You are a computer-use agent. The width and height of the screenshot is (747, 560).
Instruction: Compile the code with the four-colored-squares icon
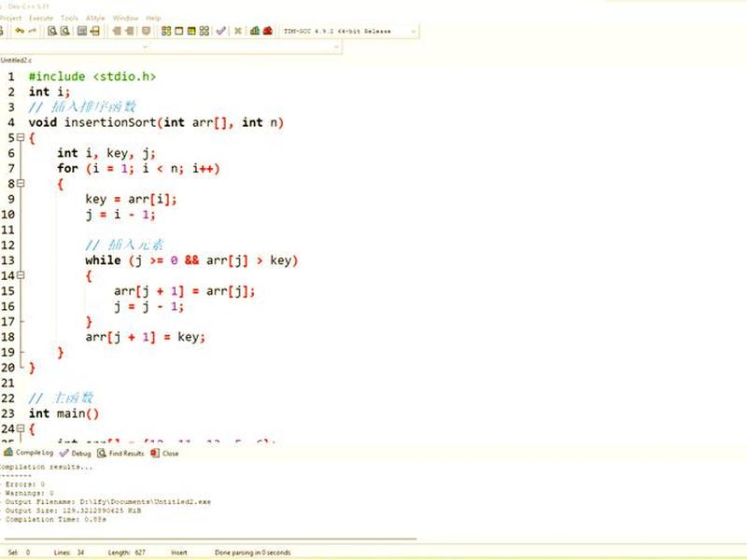(166, 31)
